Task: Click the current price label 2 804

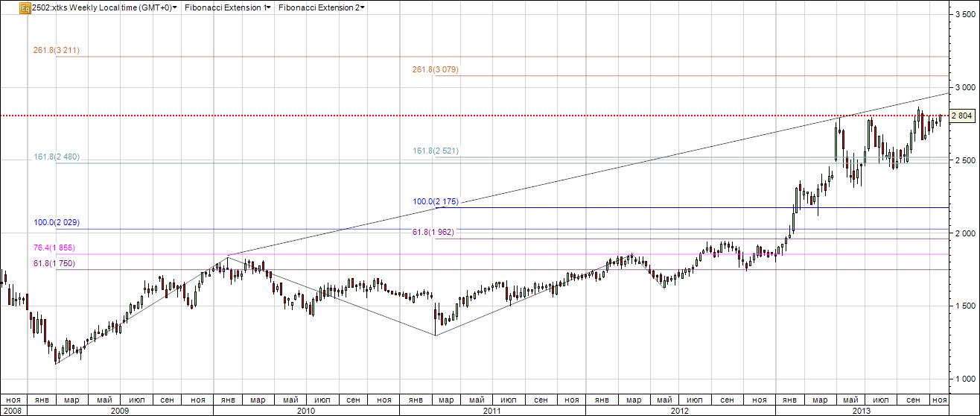Action: (x=963, y=116)
